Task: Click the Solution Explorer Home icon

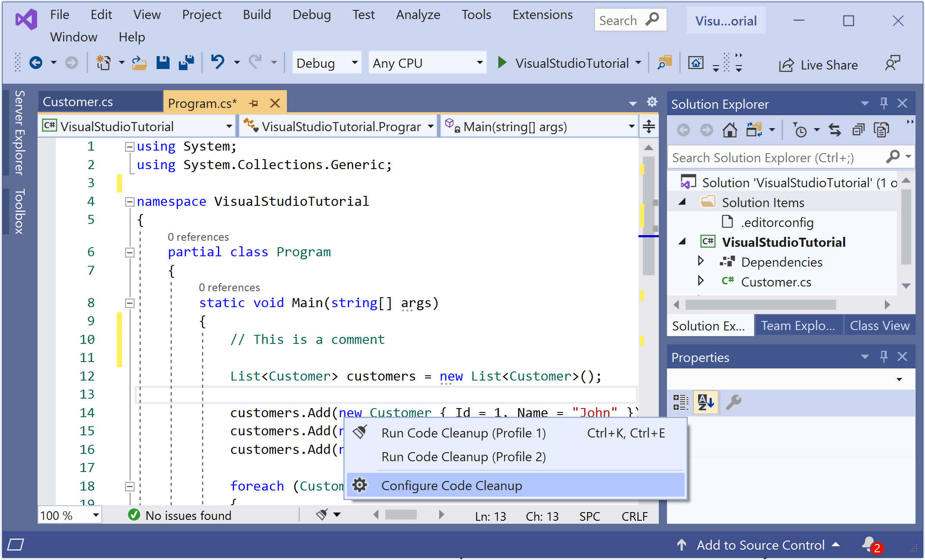Action: pyautogui.click(x=730, y=129)
